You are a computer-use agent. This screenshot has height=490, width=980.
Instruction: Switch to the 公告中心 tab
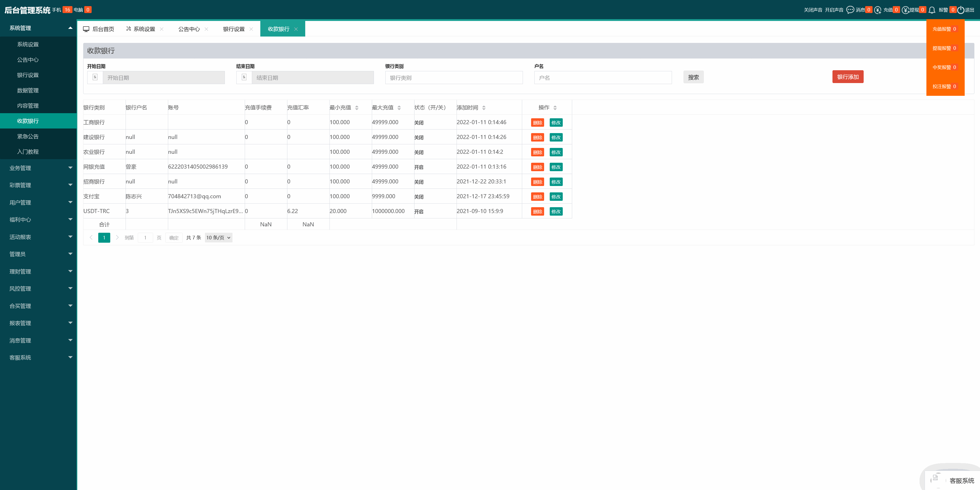(189, 29)
